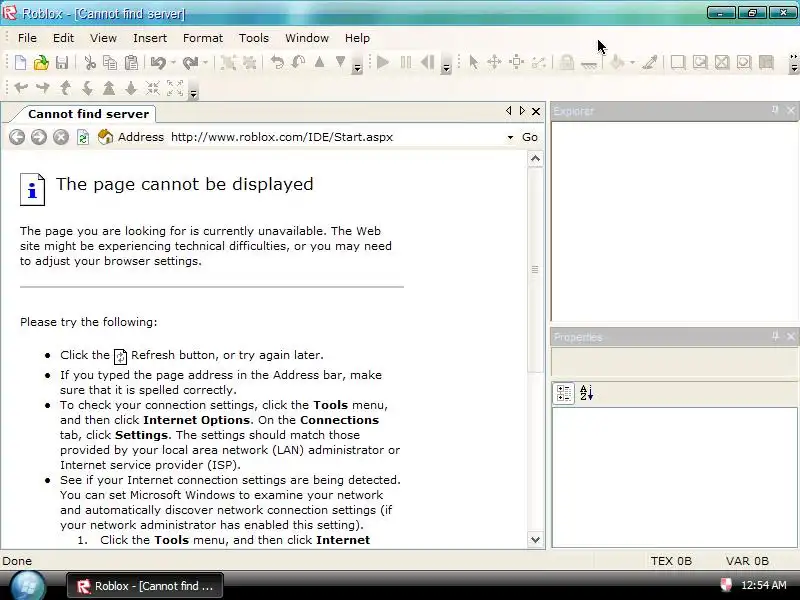
Task: Select the Move four-arrow tool
Action: pyautogui.click(x=494, y=63)
